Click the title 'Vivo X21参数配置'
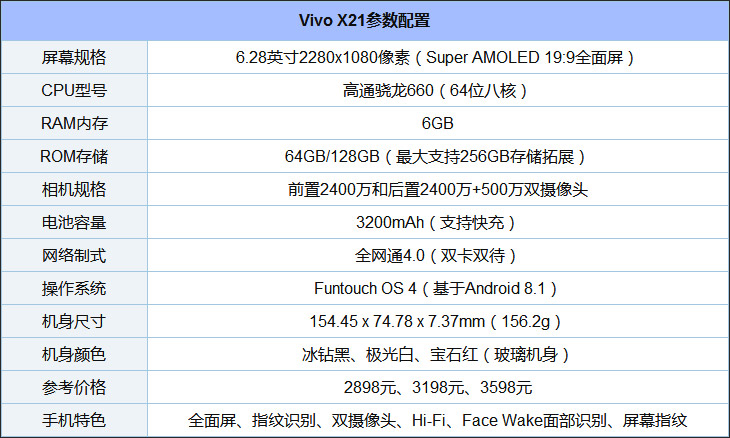The height and width of the screenshot is (438, 730). (364, 20)
